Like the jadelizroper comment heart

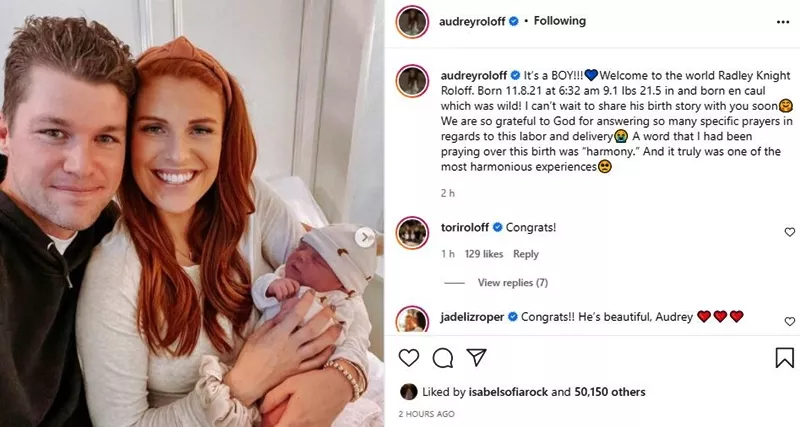(x=789, y=321)
